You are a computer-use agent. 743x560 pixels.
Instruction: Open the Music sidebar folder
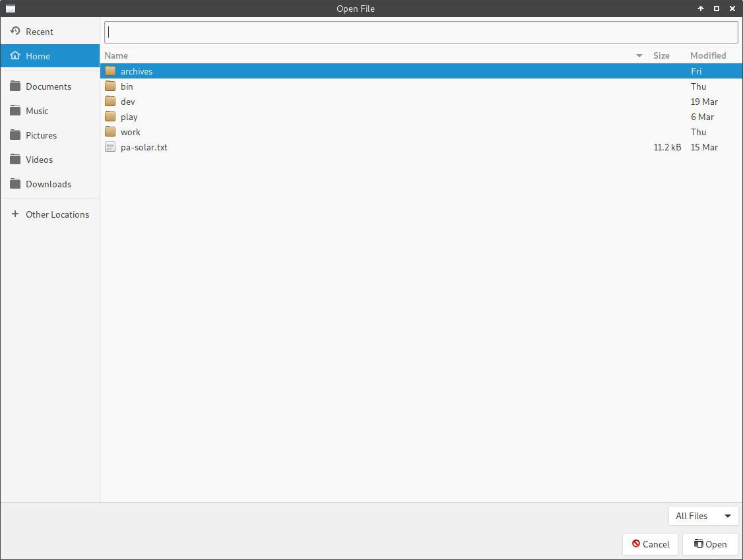[37, 111]
